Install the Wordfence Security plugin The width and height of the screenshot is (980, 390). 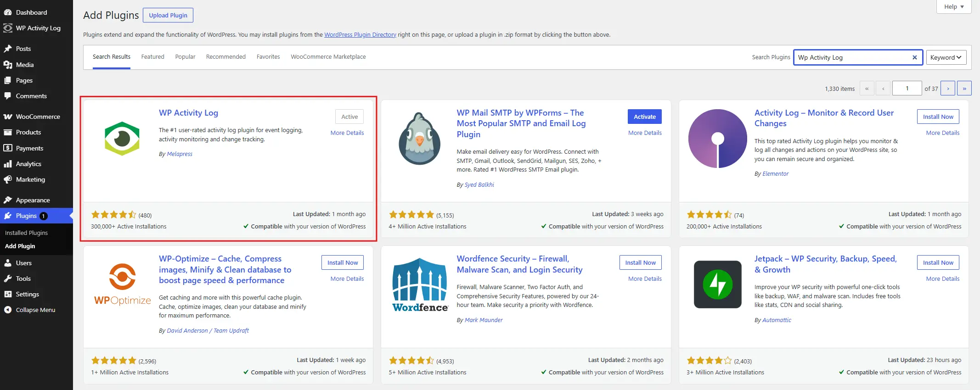[x=641, y=262]
